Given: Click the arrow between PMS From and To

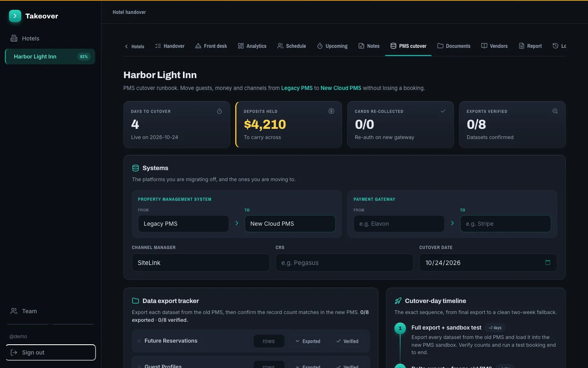Looking at the screenshot, I should [237, 223].
